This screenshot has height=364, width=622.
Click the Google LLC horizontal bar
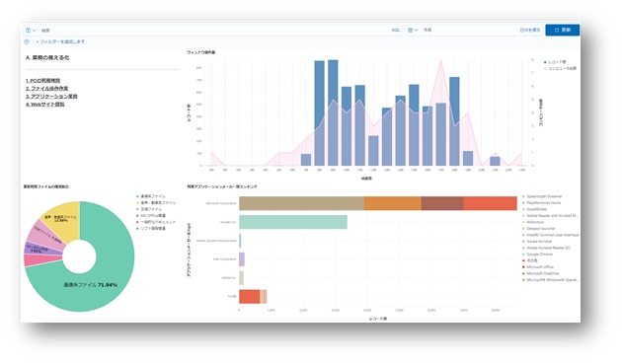293,222
